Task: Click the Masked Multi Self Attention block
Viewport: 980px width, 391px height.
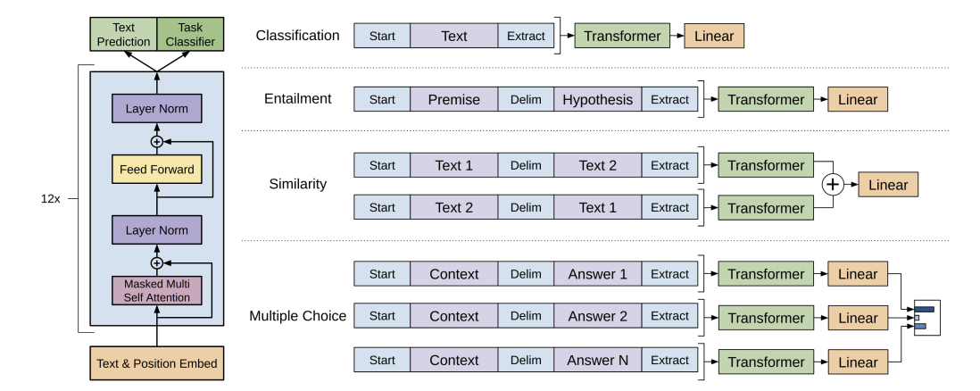Action: (157, 291)
